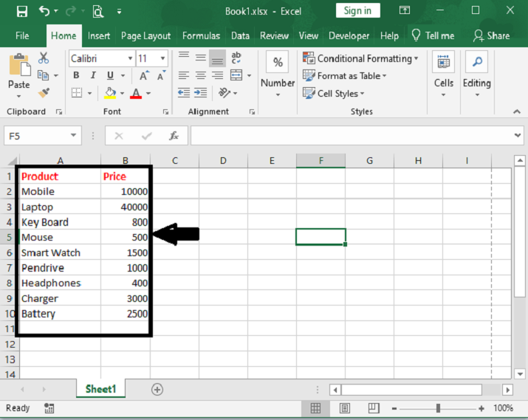Toggle Wrap Text
Viewport: 528px width, 420px height.
coord(236,58)
